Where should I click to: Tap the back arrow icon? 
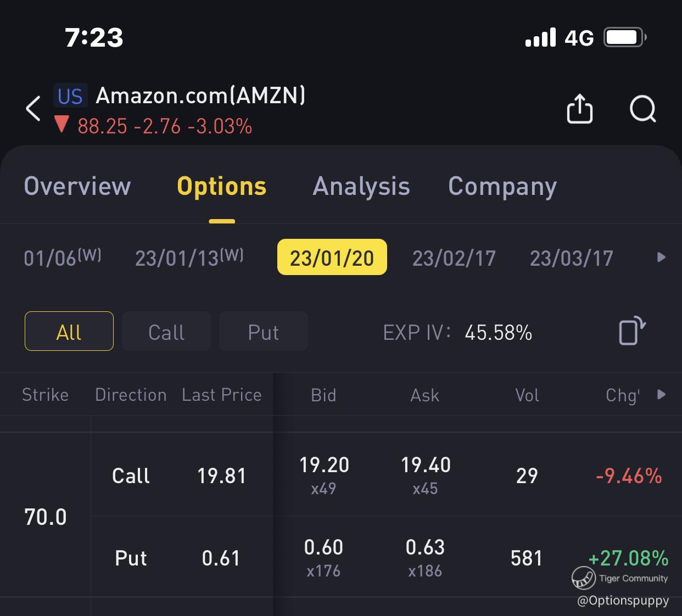pyautogui.click(x=33, y=108)
